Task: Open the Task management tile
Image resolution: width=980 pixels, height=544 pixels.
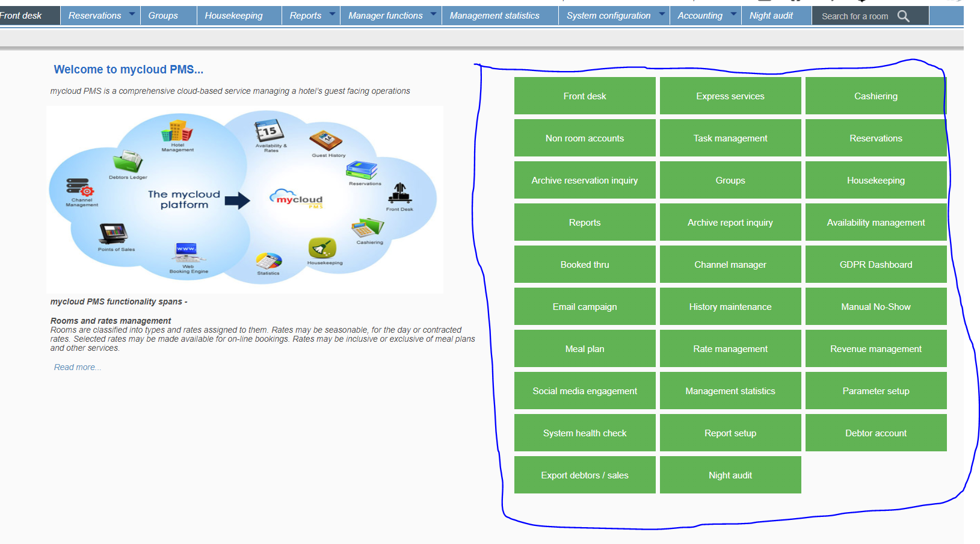Action: coord(730,138)
